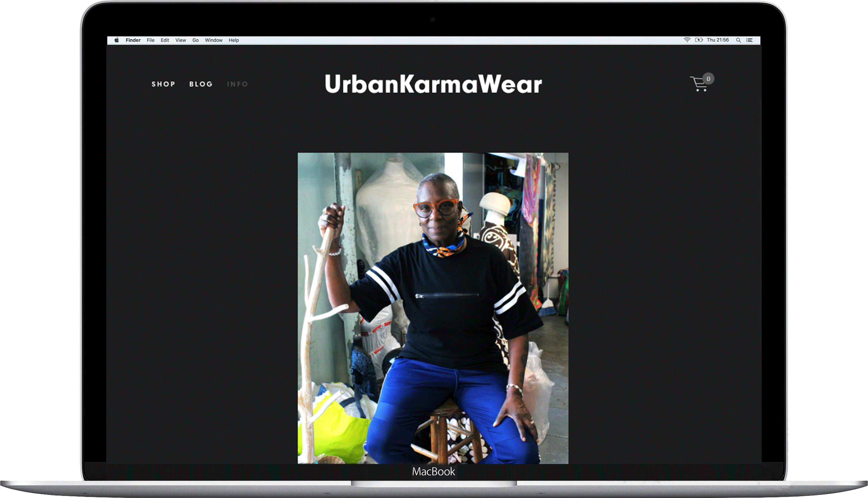This screenshot has width=868, height=498.
Task: Open the View menu
Action: pos(180,40)
